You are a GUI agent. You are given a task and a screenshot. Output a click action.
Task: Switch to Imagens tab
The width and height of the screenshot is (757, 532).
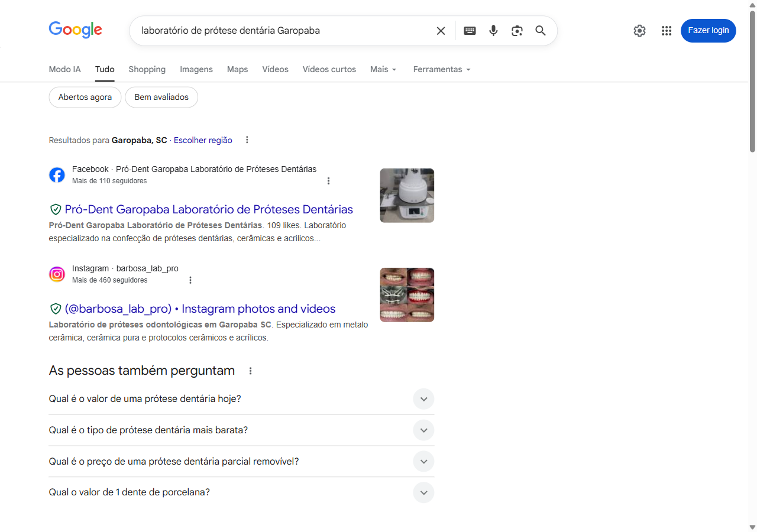[x=196, y=69]
